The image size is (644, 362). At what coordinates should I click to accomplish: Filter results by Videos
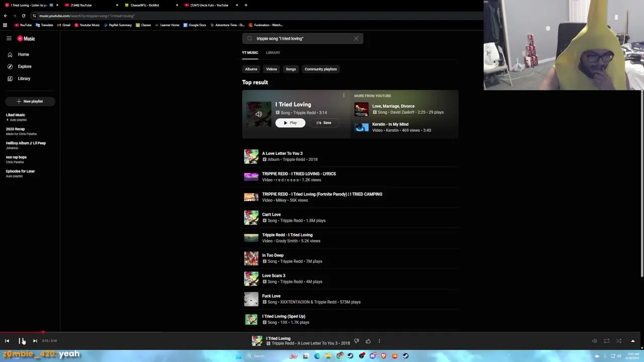pos(272,69)
